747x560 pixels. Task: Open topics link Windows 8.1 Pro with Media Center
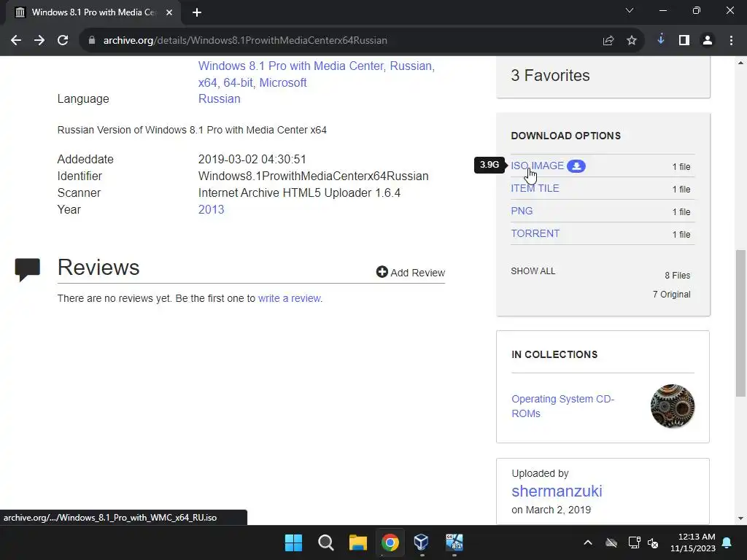(x=290, y=66)
